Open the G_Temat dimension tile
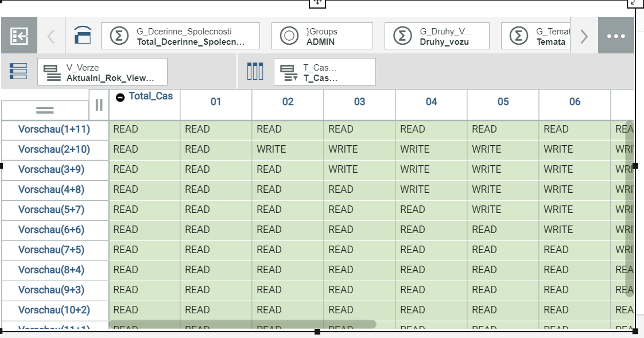Viewport: 644px width, 338px height. click(537, 36)
